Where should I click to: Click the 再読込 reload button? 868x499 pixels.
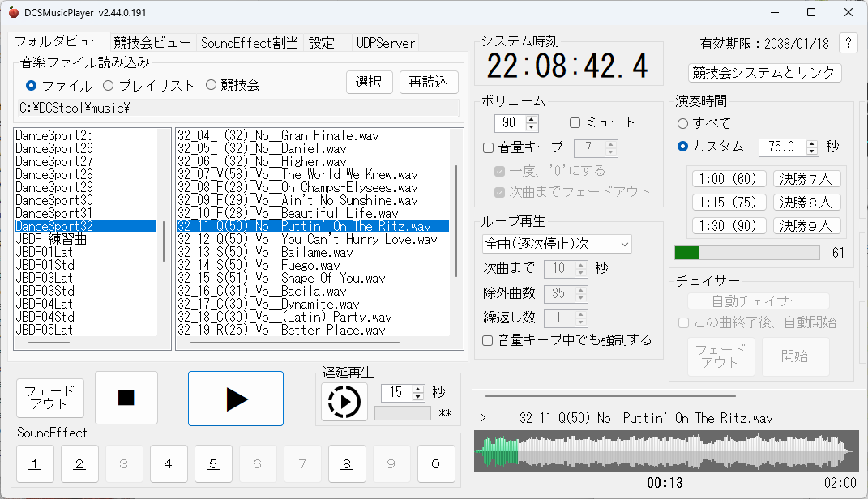(428, 82)
